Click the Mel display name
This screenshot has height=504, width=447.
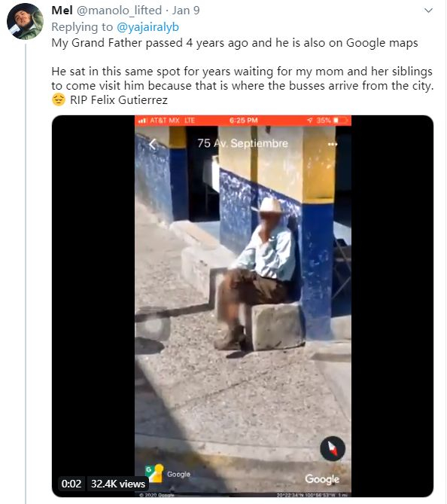[62, 11]
